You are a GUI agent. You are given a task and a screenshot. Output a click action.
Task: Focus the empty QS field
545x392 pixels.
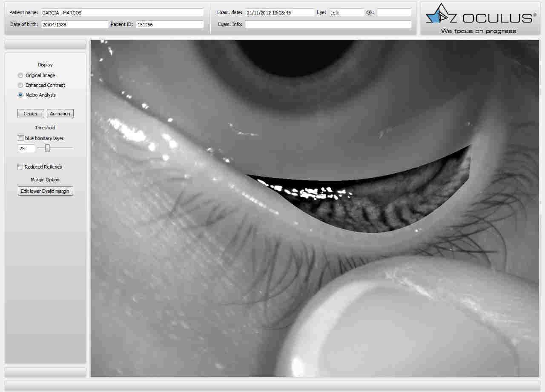tap(394, 13)
